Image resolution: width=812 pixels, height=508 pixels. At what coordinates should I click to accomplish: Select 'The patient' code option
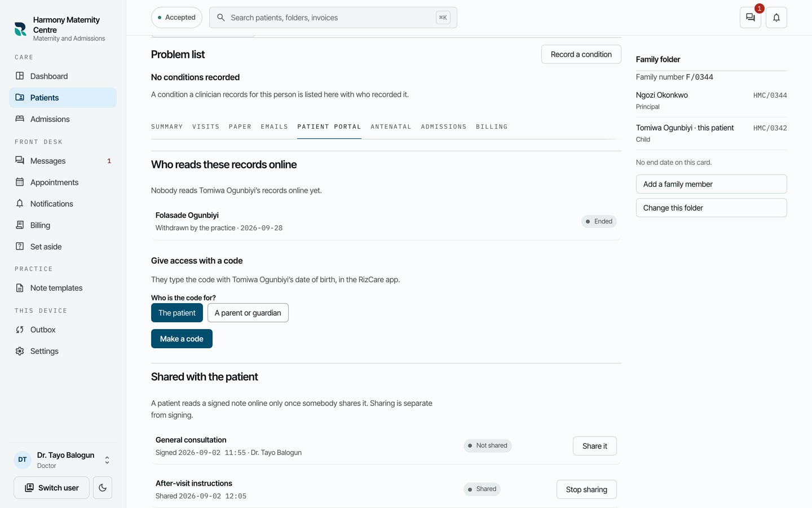177,313
